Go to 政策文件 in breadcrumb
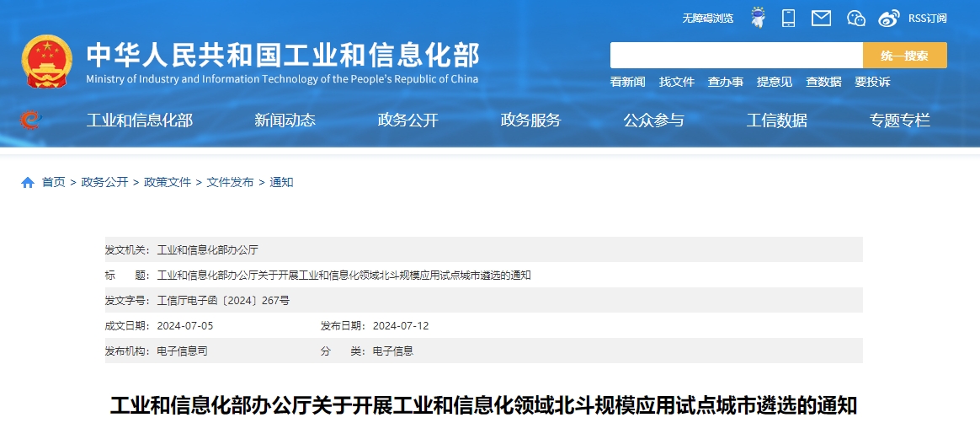 pos(168,182)
